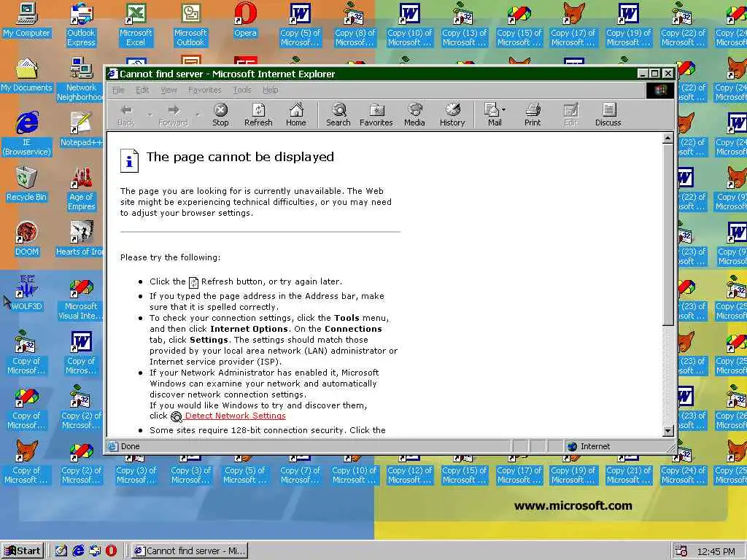Select the Notepad++ desktop shortcut
The width and height of the screenshot is (747, 560).
tap(81, 129)
